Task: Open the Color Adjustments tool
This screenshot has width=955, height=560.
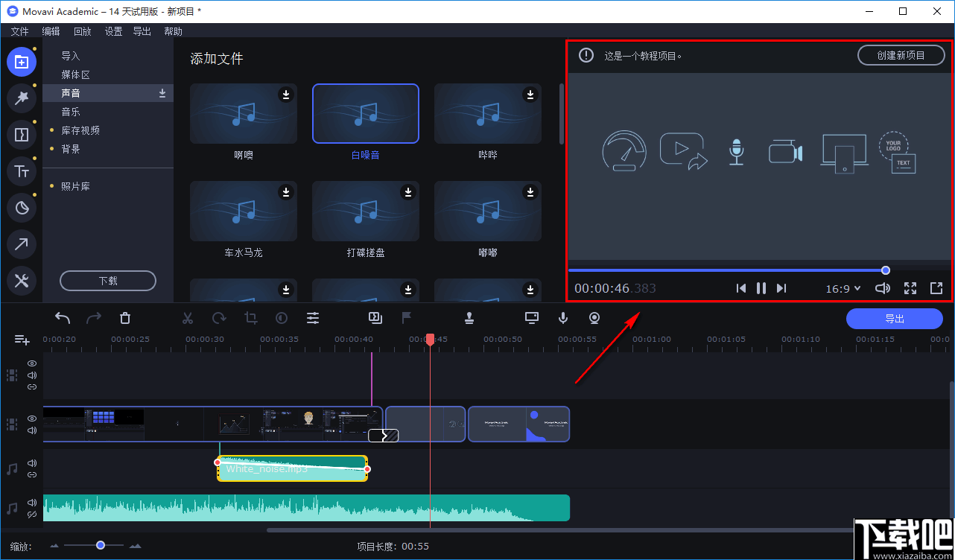Action: click(x=281, y=318)
